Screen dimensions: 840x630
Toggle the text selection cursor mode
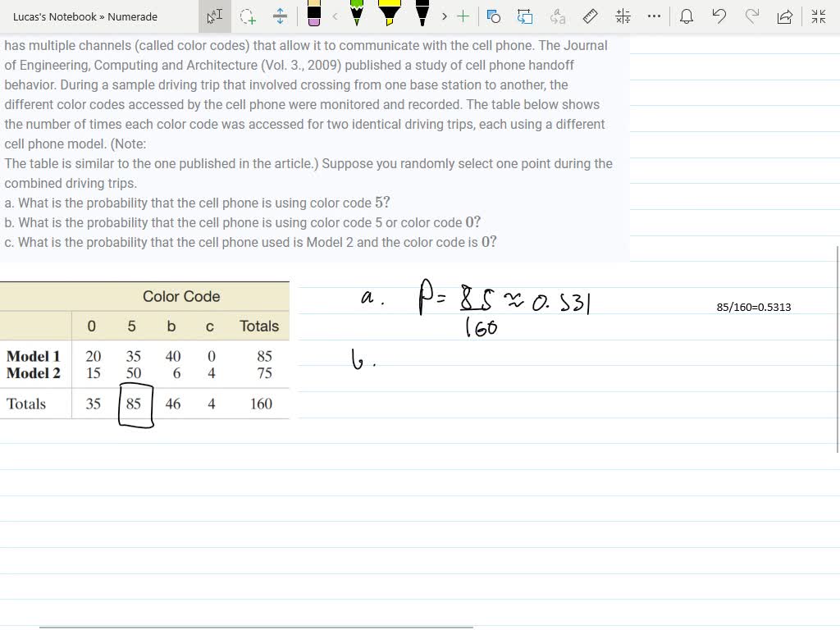[x=215, y=15]
